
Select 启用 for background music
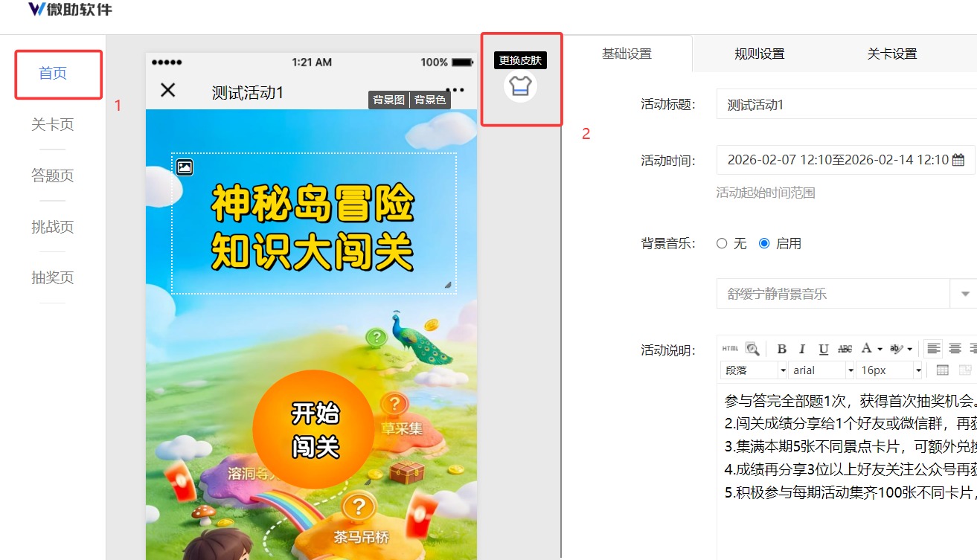[764, 244]
